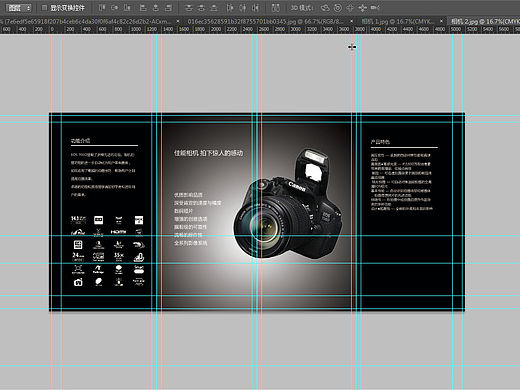
Task: Click the Auto-Align Layers icon
Action: (275, 8)
